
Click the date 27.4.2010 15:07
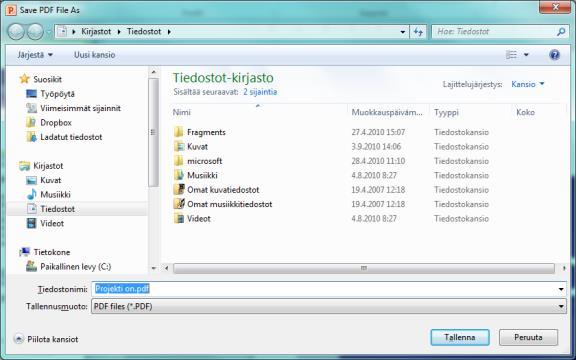pyautogui.click(x=378, y=132)
